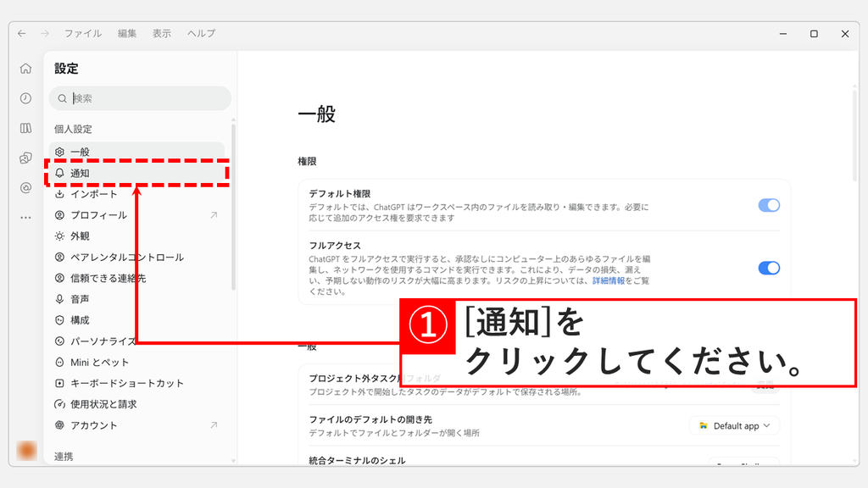
Task: Open the ヘルプ menu
Action: (202, 34)
